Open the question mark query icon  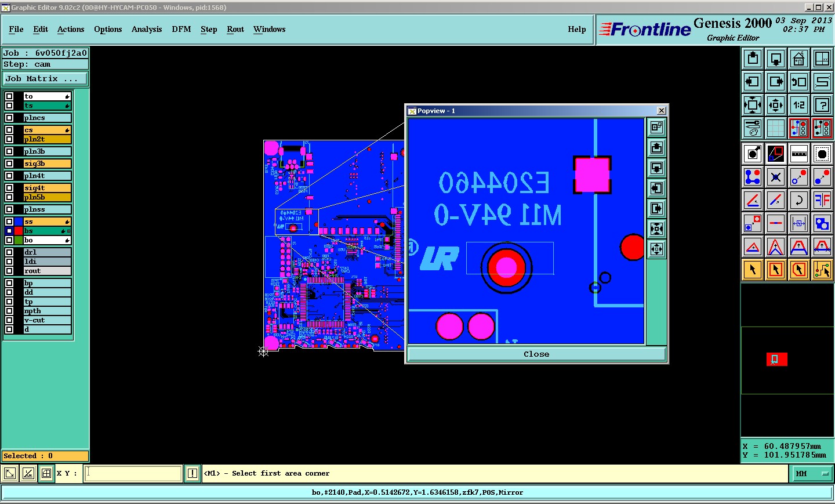click(x=822, y=105)
